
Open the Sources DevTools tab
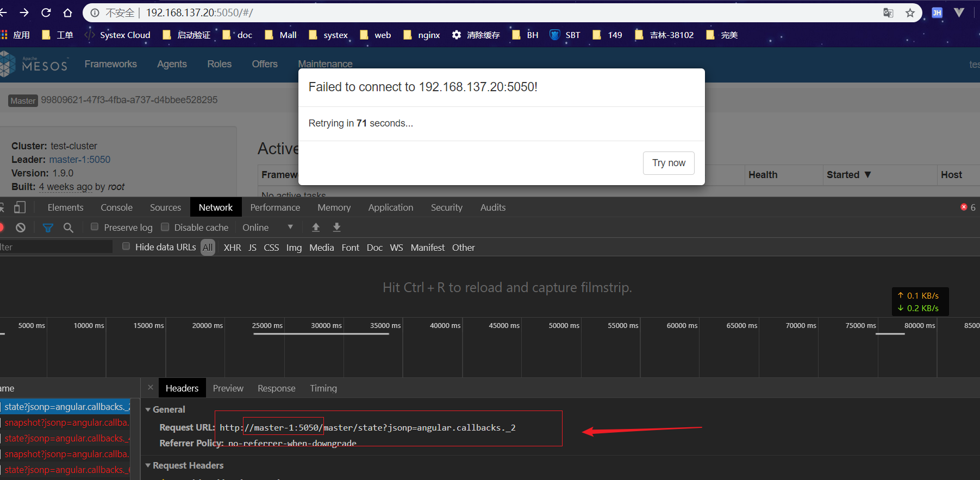[x=165, y=207]
